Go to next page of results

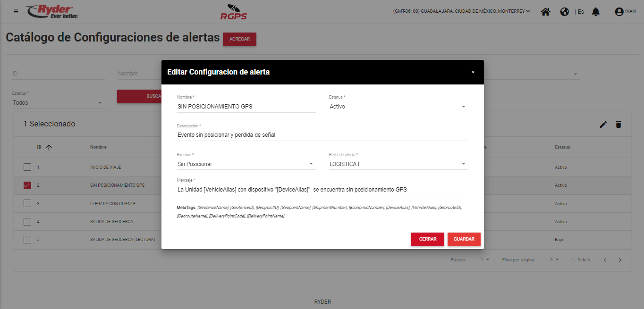[620, 260]
